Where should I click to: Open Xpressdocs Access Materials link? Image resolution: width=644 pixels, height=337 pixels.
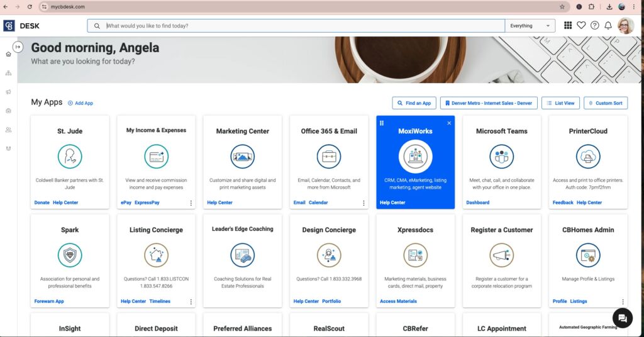398,301
